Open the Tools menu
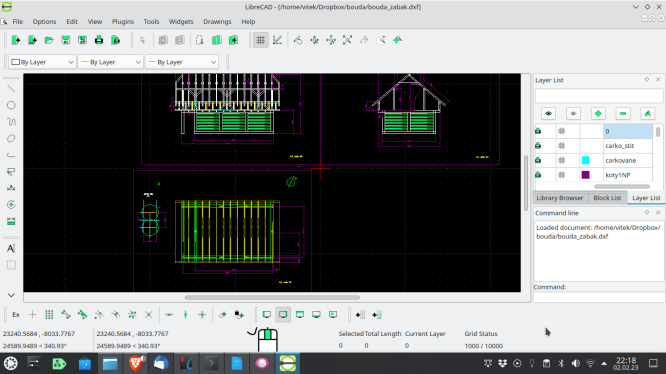The image size is (666, 374). [x=151, y=22]
